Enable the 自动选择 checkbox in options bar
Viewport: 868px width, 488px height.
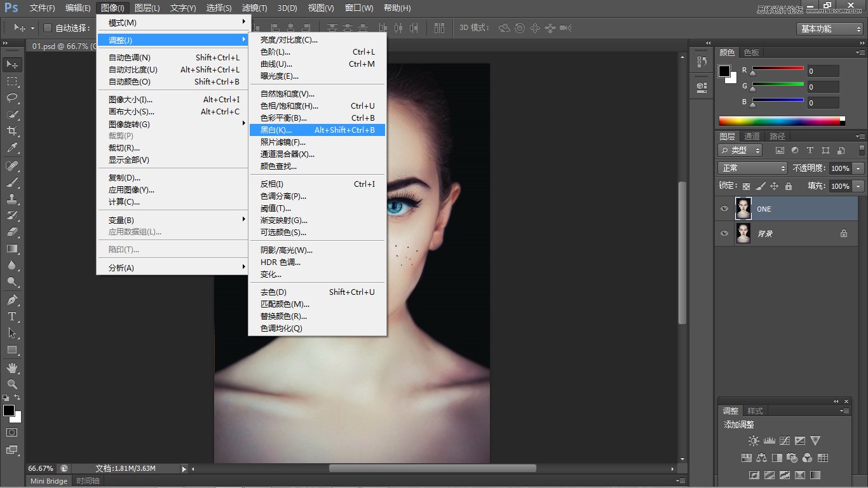point(47,27)
